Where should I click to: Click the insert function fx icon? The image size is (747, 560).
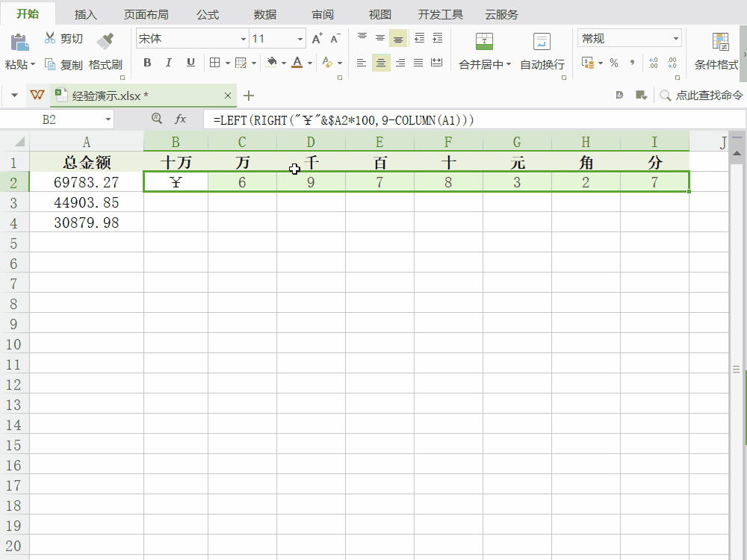pyautogui.click(x=180, y=119)
